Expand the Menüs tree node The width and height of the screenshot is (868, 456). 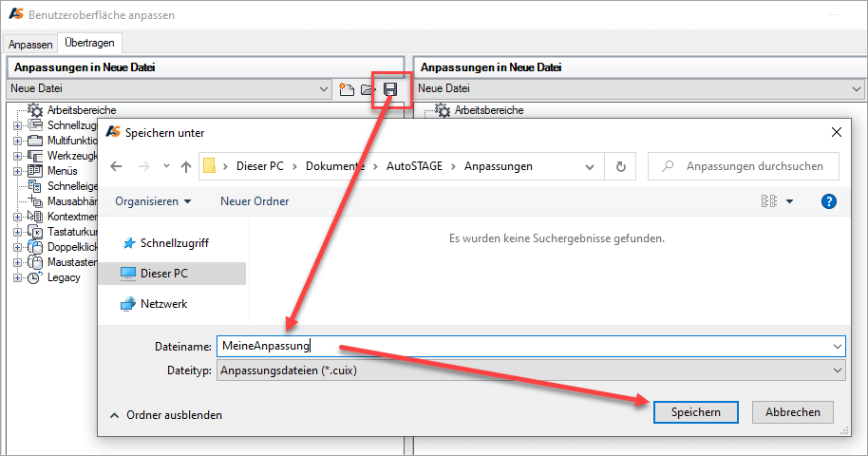coord(18,171)
